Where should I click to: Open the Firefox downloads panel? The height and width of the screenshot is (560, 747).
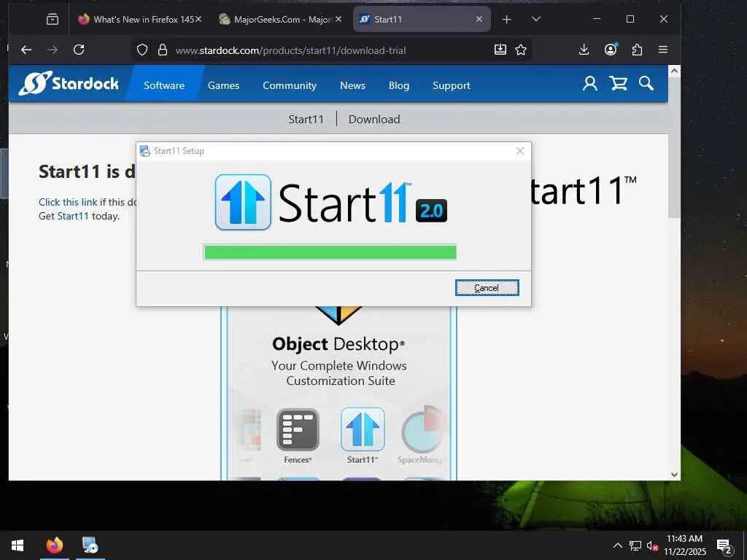point(584,50)
